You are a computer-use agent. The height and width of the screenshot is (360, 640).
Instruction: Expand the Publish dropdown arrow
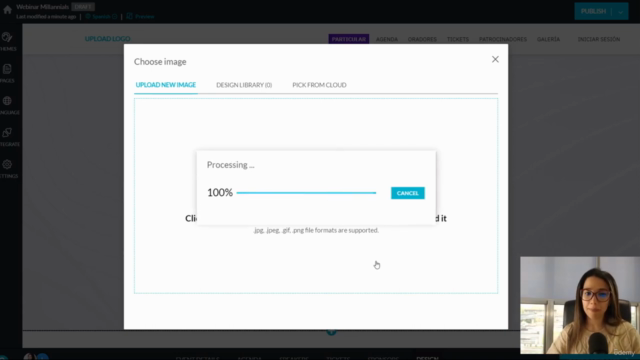tap(620, 11)
